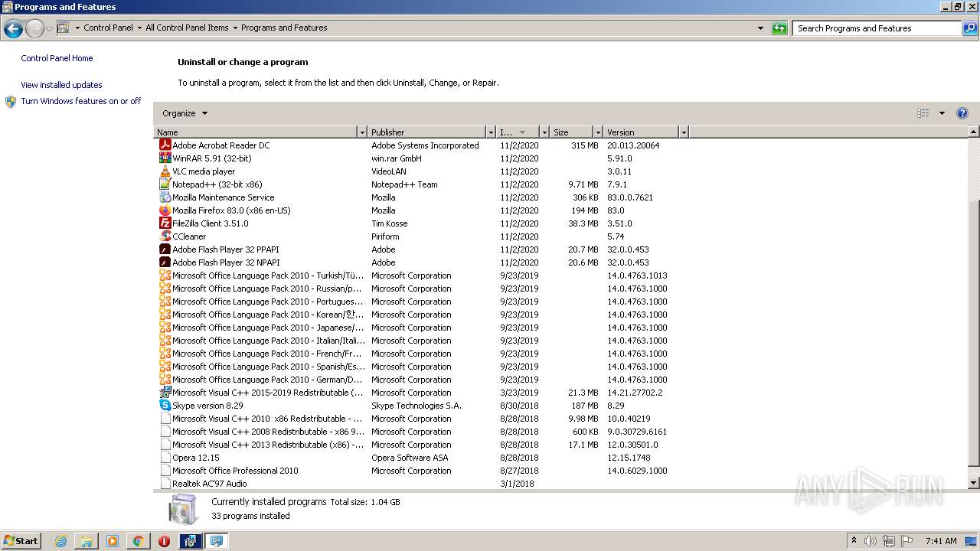Open the Version column filter dropdown
980x551 pixels.
tap(683, 132)
